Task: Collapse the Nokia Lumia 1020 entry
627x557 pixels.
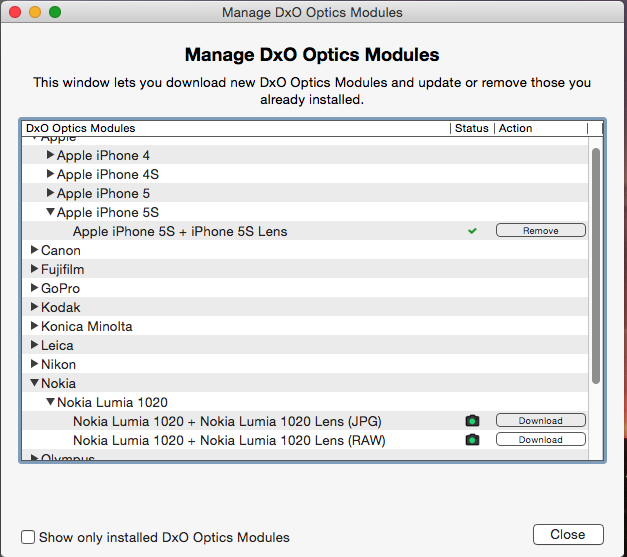Action: (50, 401)
